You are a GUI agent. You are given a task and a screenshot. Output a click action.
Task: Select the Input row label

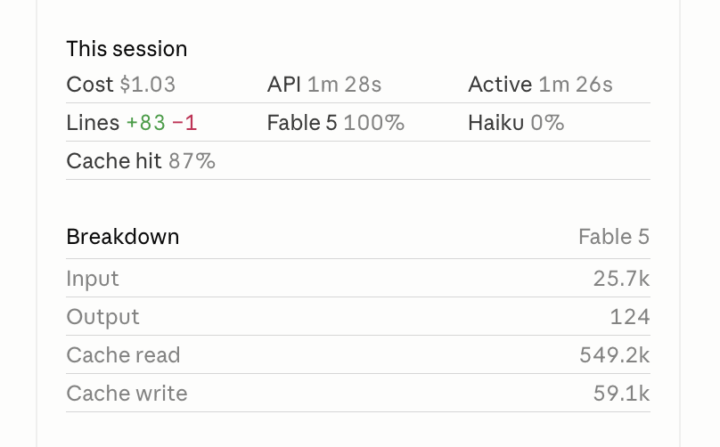pyautogui.click(x=92, y=278)
